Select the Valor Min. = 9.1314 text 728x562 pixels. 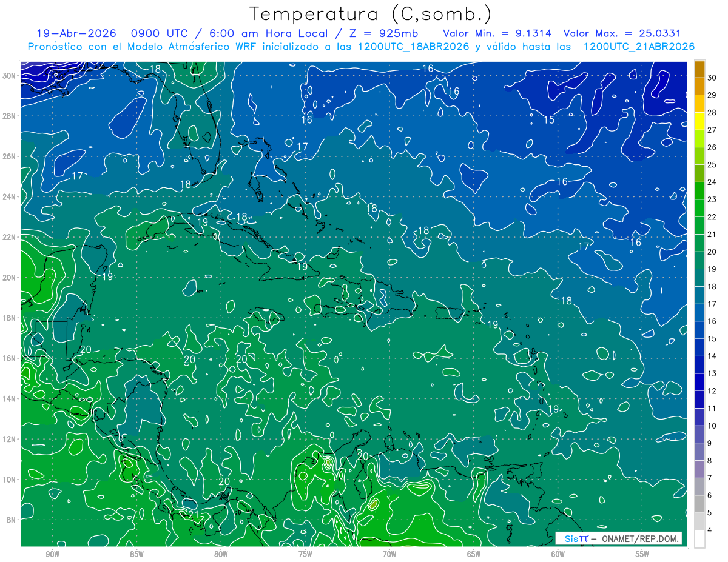pos(497,33)
